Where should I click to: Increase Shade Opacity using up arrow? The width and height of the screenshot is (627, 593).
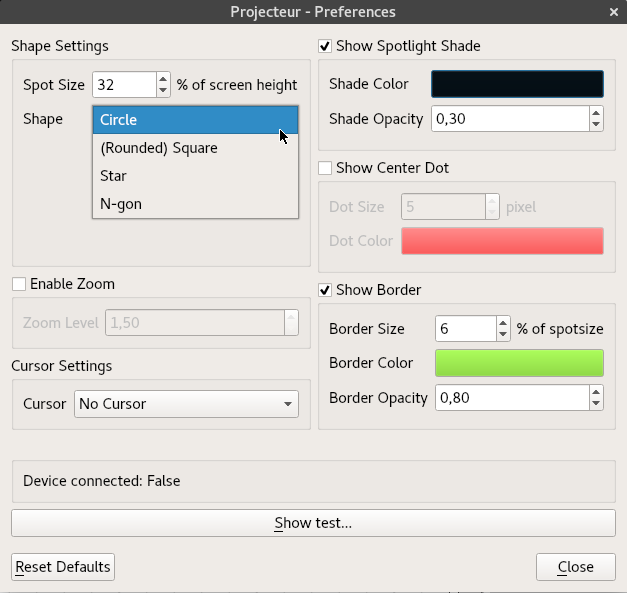click(x=596, y=113)
